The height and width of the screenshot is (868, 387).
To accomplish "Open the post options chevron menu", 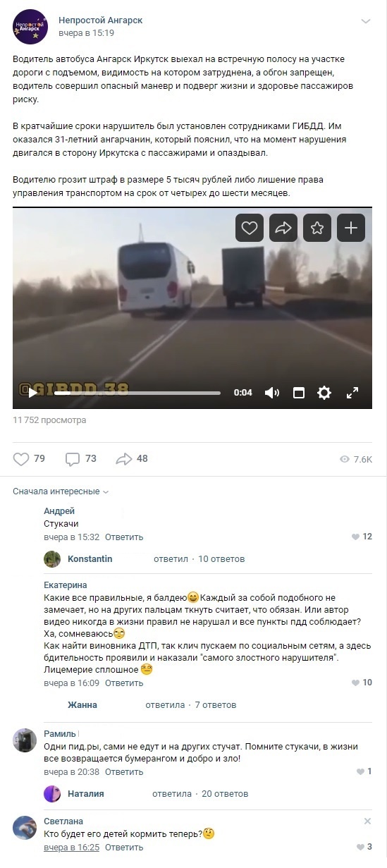I will tap(365, 21).
